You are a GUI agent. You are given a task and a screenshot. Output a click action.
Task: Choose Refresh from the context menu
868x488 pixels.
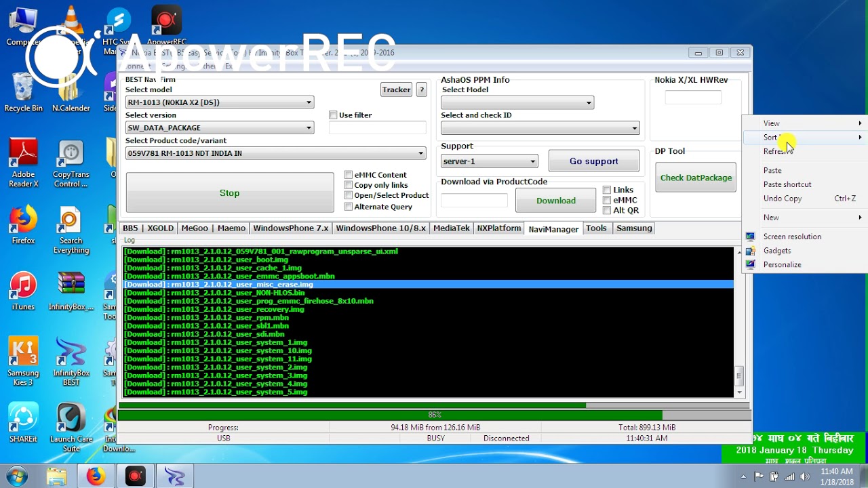pyautogui.click(x=805, y=151)
